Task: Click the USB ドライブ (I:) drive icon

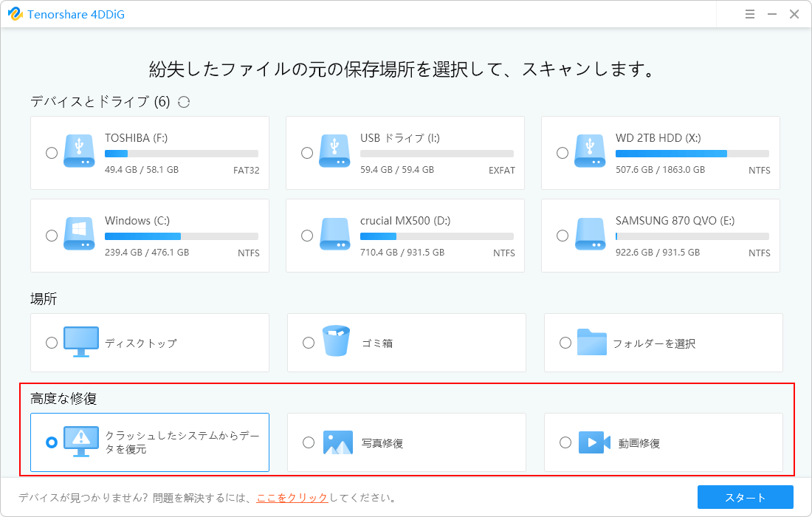Action: 334,151
